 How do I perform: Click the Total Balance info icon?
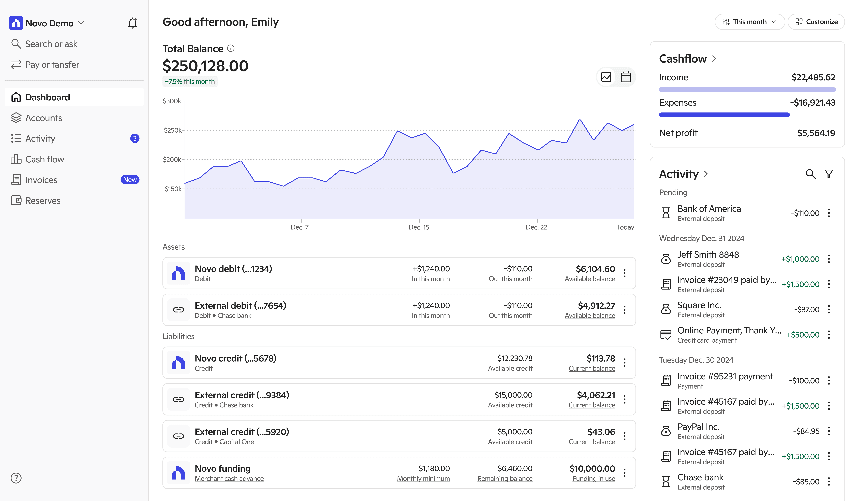(x=231, y=48)
